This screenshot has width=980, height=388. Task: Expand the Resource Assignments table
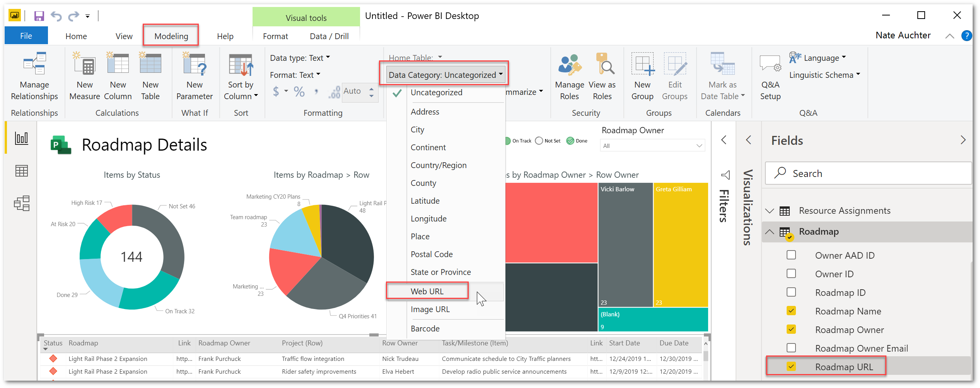pos(770,211)
